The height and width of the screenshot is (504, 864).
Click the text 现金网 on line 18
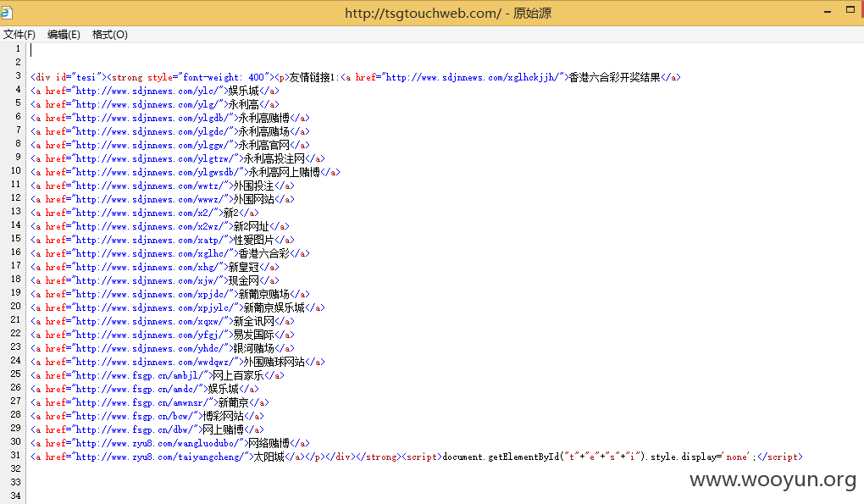coord(244,280)
